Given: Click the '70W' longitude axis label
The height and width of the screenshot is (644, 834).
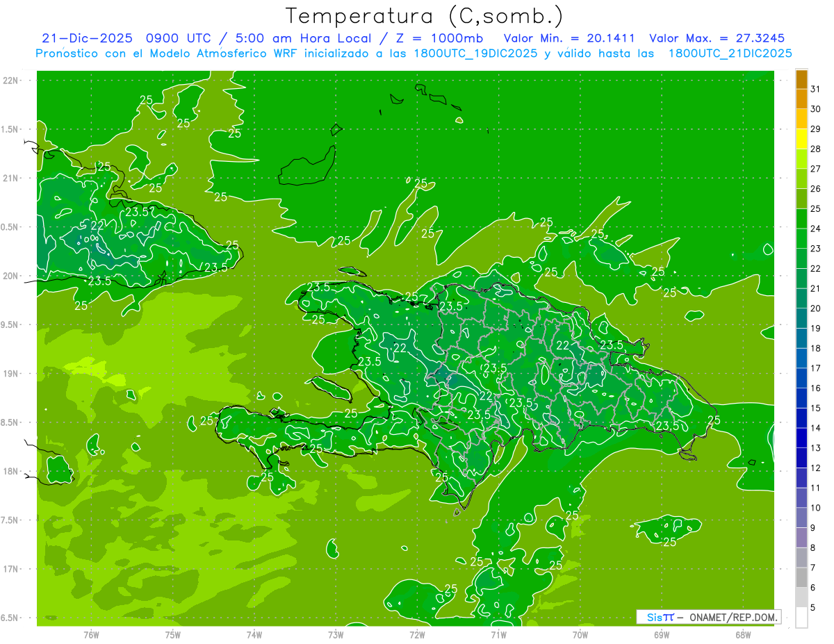Looking at the screenshot, I should 580,636.
